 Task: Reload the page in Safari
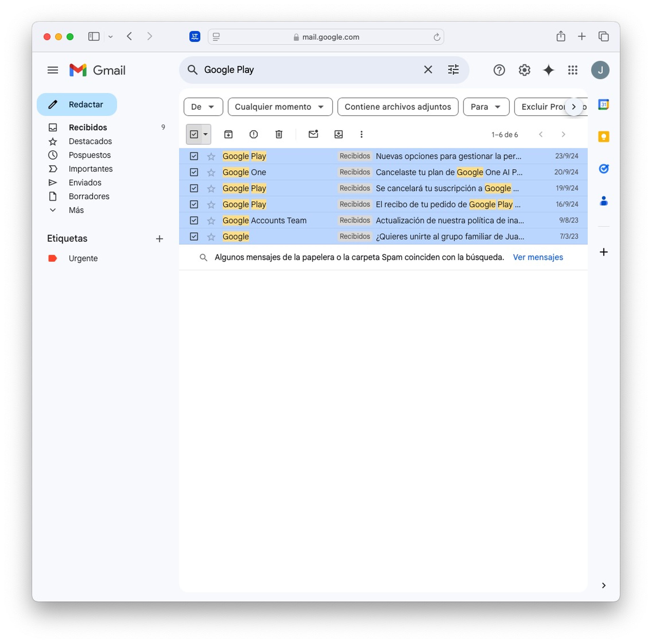pos(437,37)
